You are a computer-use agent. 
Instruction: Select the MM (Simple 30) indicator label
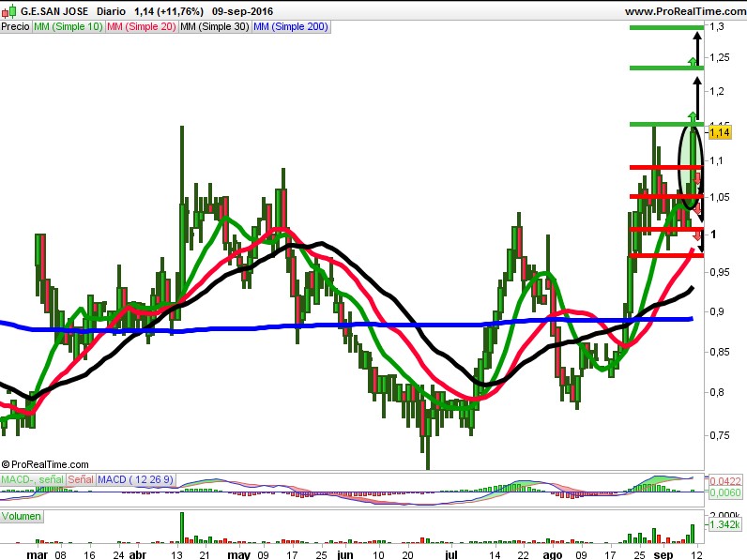(x=215, y=26)
